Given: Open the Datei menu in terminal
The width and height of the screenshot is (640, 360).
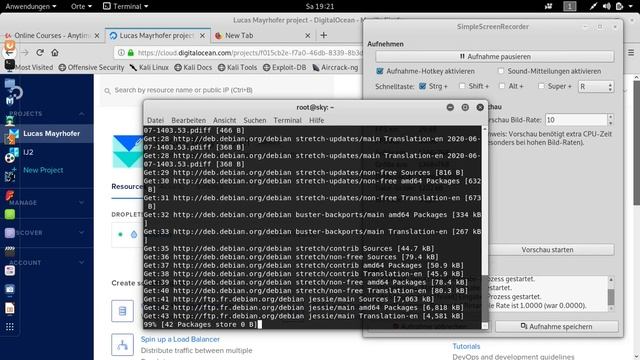Looking at the screenshot, I should 155,120.
